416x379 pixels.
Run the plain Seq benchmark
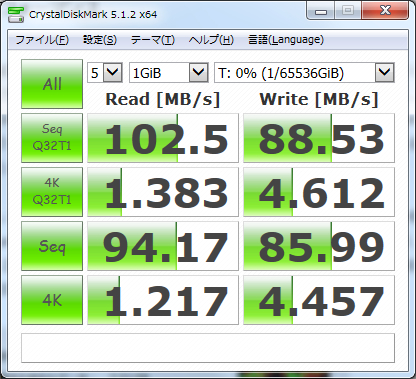(52, 246)
